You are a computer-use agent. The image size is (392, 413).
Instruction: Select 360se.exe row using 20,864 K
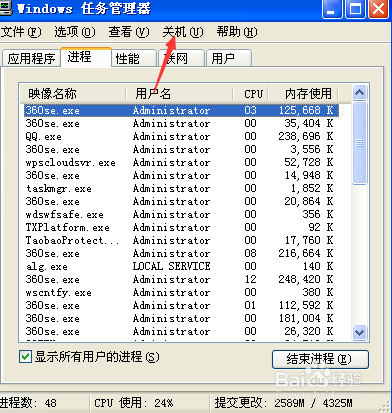point(181,201)
